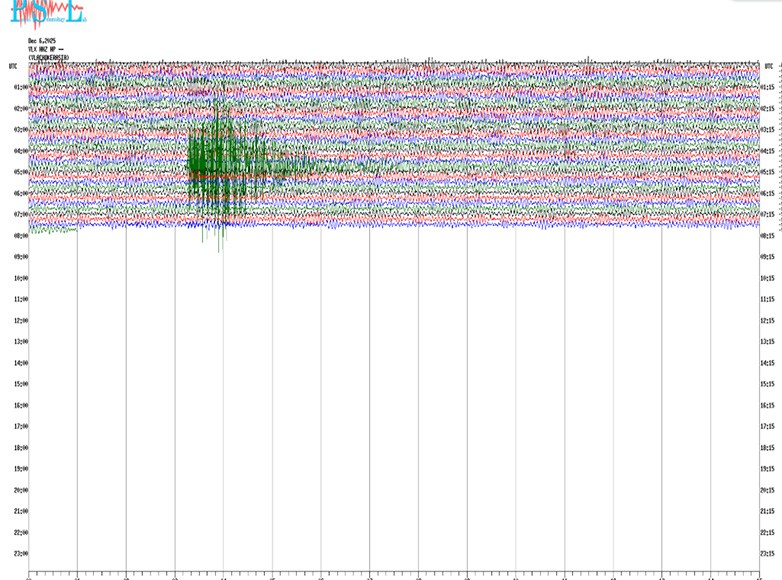Select the 20:00 hour label on left

tap(19, 490)
